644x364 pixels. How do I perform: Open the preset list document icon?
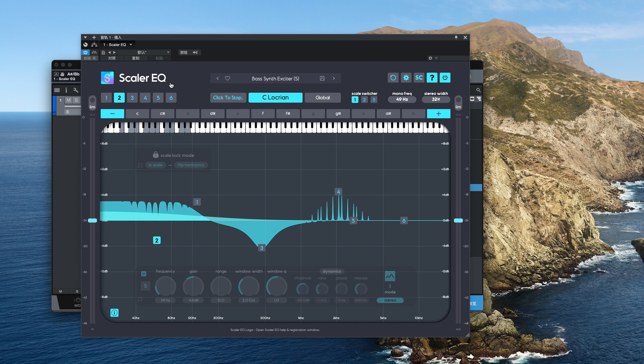(103, 52)
